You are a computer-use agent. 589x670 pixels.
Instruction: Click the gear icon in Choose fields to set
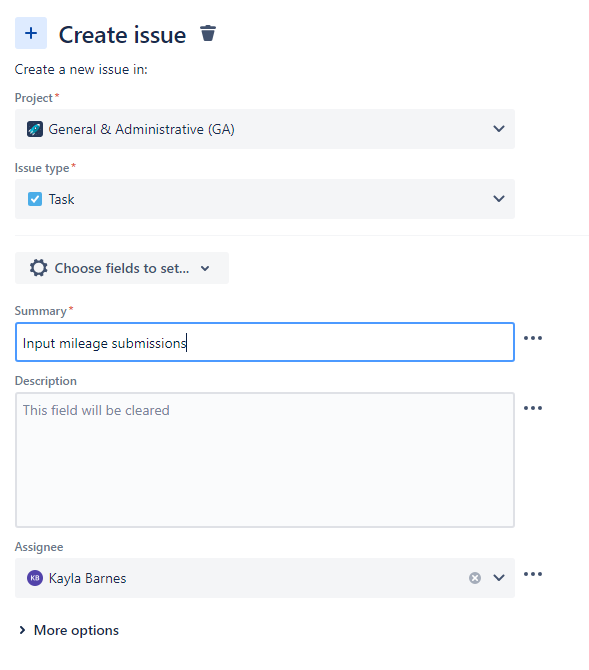point(38,268)
